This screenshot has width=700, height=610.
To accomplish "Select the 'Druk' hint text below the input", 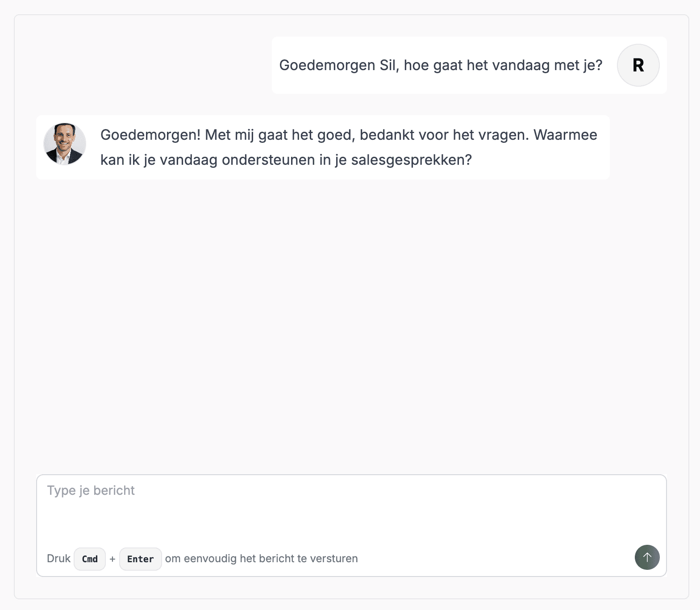I will 58,558.
